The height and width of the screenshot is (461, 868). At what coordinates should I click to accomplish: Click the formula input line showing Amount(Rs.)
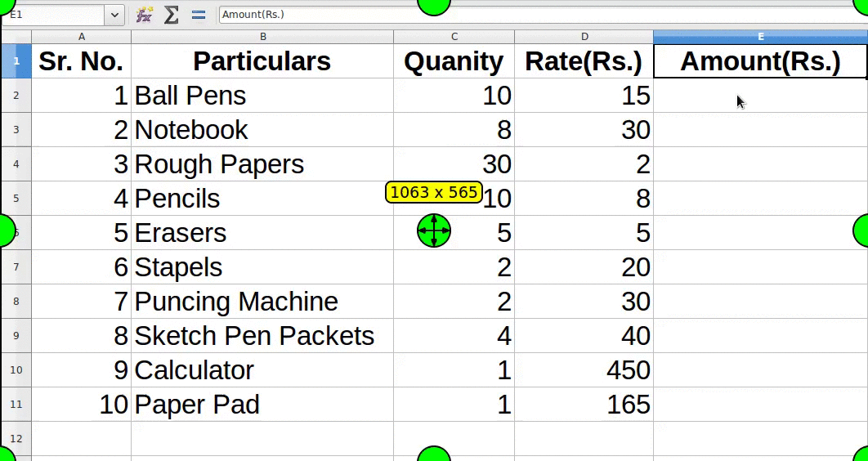click(x=539, y=15)
